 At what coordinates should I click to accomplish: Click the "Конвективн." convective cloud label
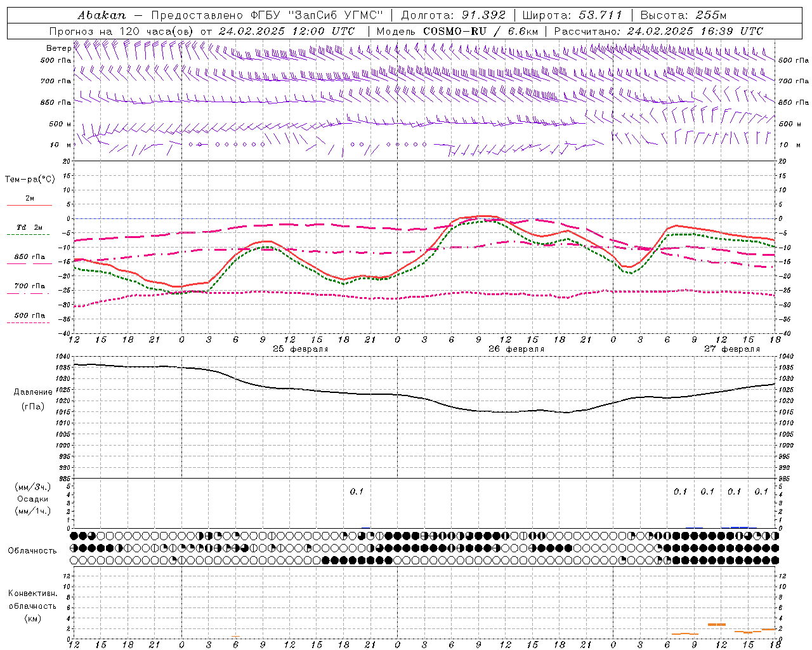pyautogui.click(x=32, y=594)
